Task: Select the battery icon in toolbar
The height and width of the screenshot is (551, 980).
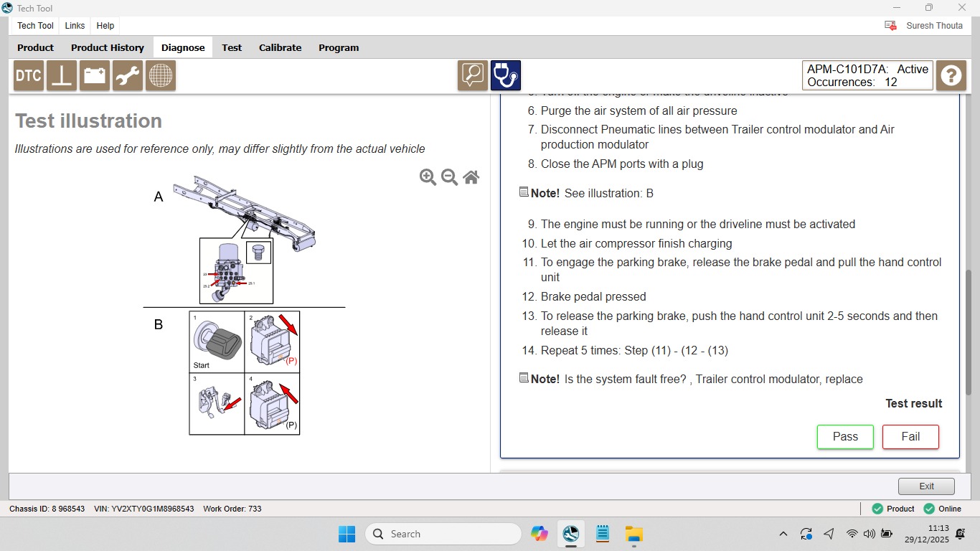Action: pyautogui.click(x=95, y=75)
